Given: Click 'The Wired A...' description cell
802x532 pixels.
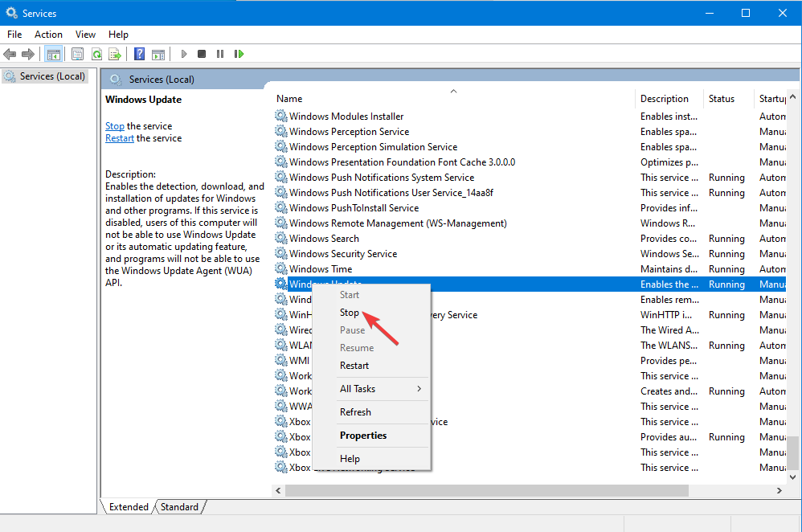Looking at the screenshot, I should click(669, 330).
